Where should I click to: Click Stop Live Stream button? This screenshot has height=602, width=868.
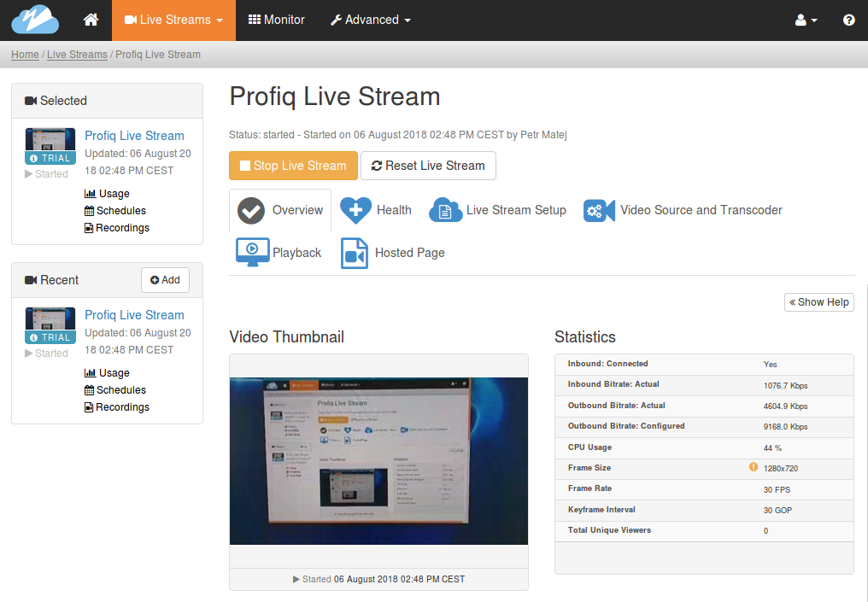[293, 166]
